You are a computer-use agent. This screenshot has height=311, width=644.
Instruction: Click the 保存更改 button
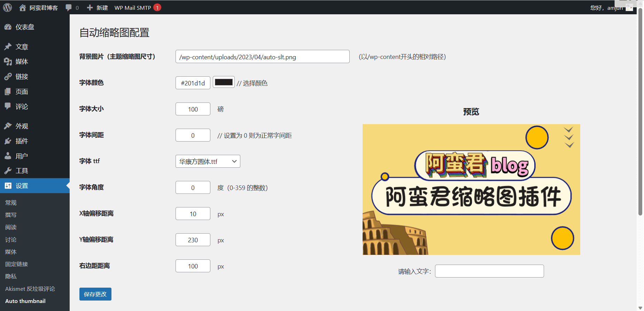point(95,294)
